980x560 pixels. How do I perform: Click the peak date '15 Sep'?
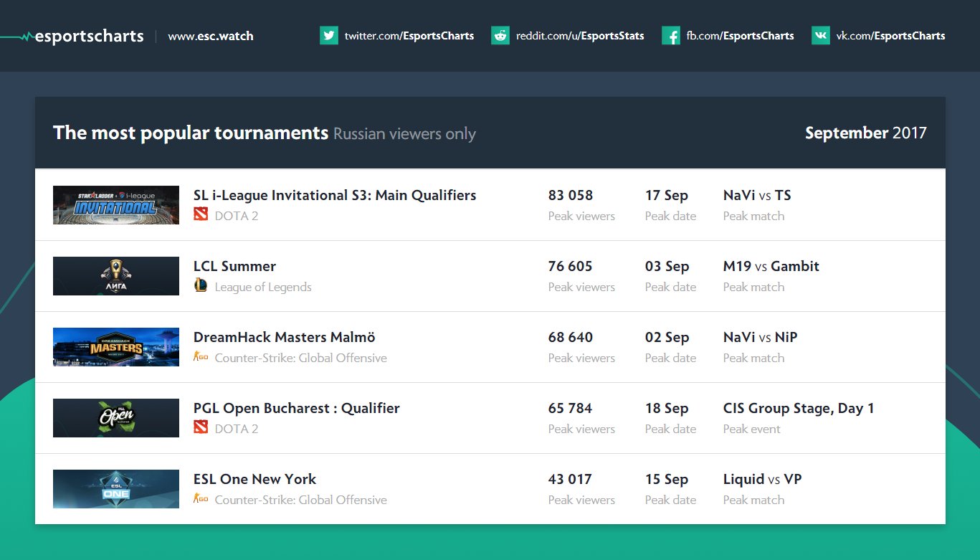[x=667, y=479]
